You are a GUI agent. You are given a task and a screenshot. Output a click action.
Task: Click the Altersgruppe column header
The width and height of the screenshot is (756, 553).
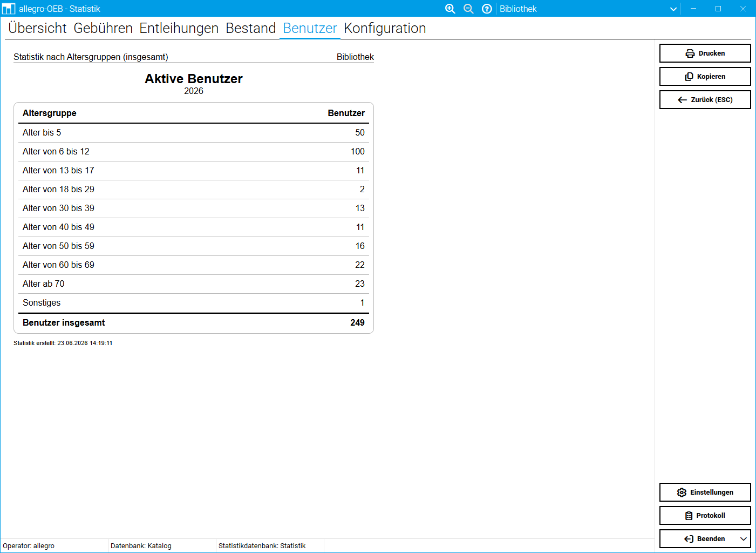(x=50, y=113)
